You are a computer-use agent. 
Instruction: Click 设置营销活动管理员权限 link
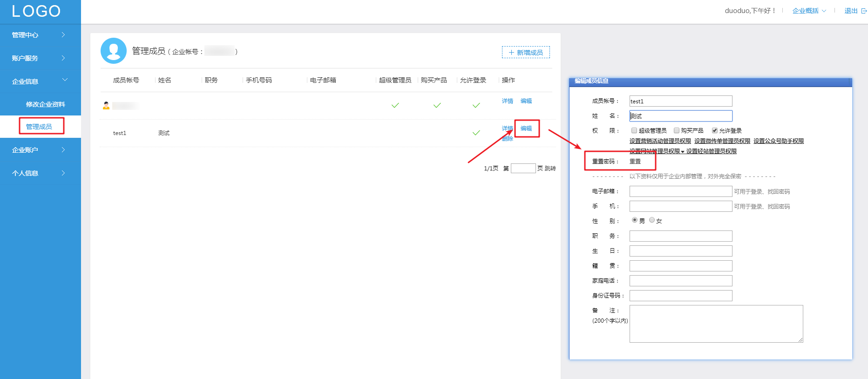[x=660, y=141]
